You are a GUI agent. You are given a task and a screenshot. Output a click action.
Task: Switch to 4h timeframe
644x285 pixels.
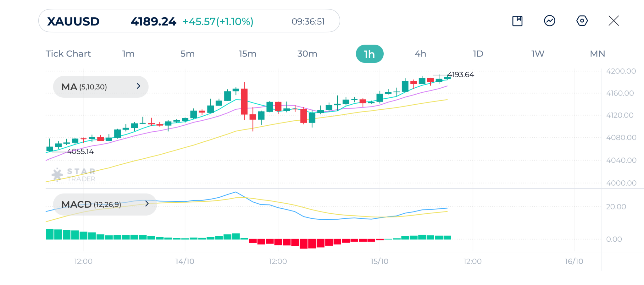420,54
